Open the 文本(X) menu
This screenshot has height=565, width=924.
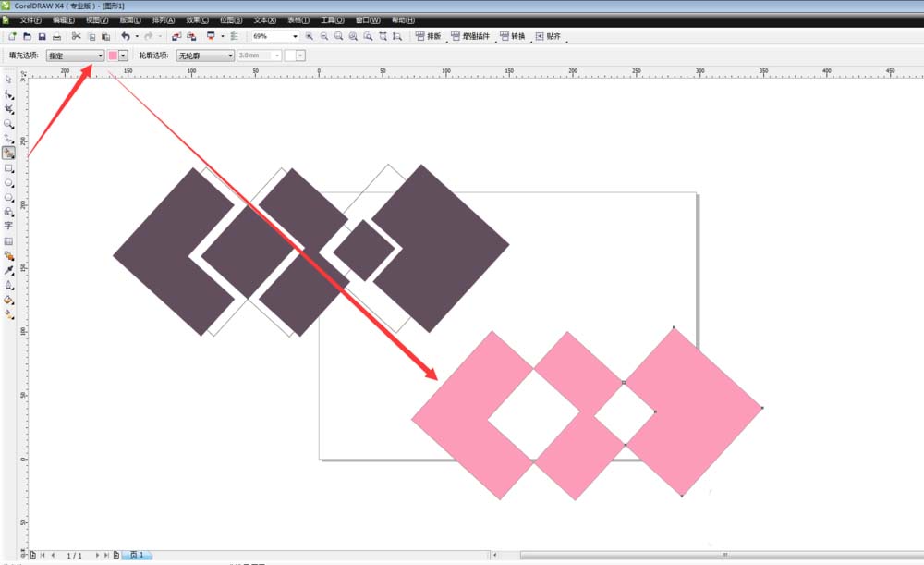click(264, 20)
